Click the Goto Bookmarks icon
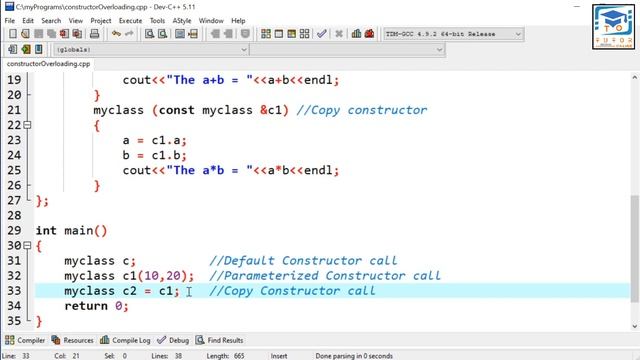The image size is (640, 360). (38, 49)
